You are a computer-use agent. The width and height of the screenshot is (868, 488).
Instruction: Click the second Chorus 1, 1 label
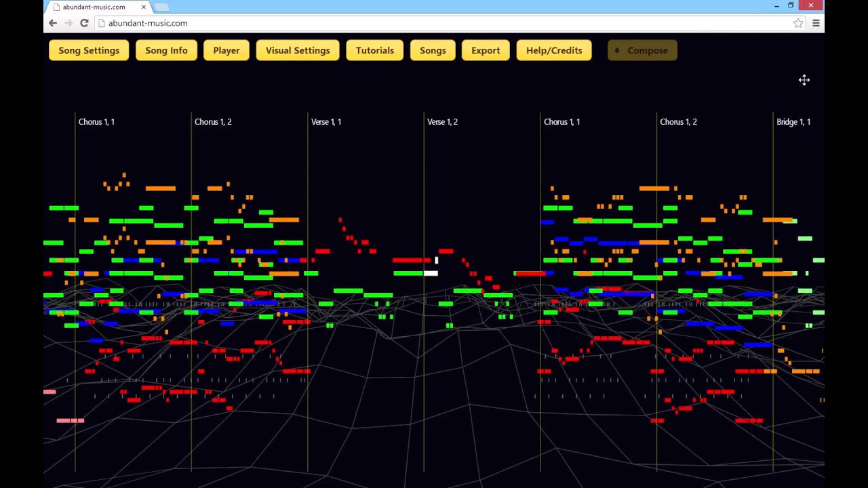click(x=561, y=122)
